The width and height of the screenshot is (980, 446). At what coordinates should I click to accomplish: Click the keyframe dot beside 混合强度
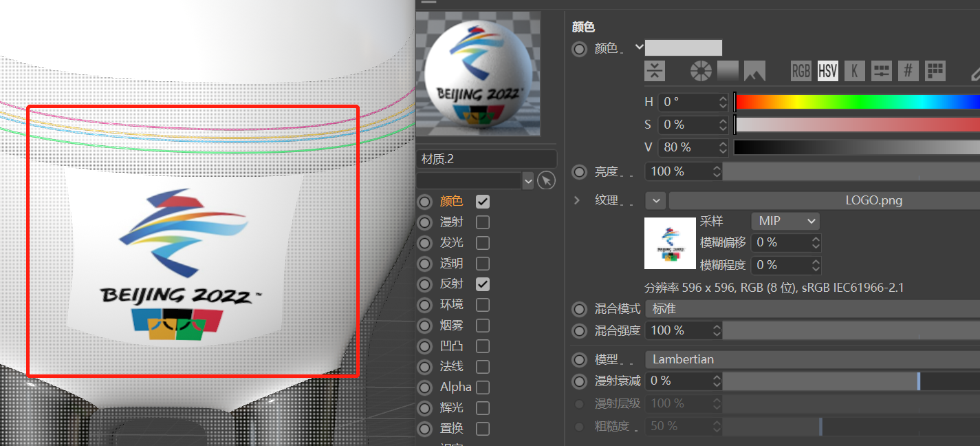(x=580, y=330)
